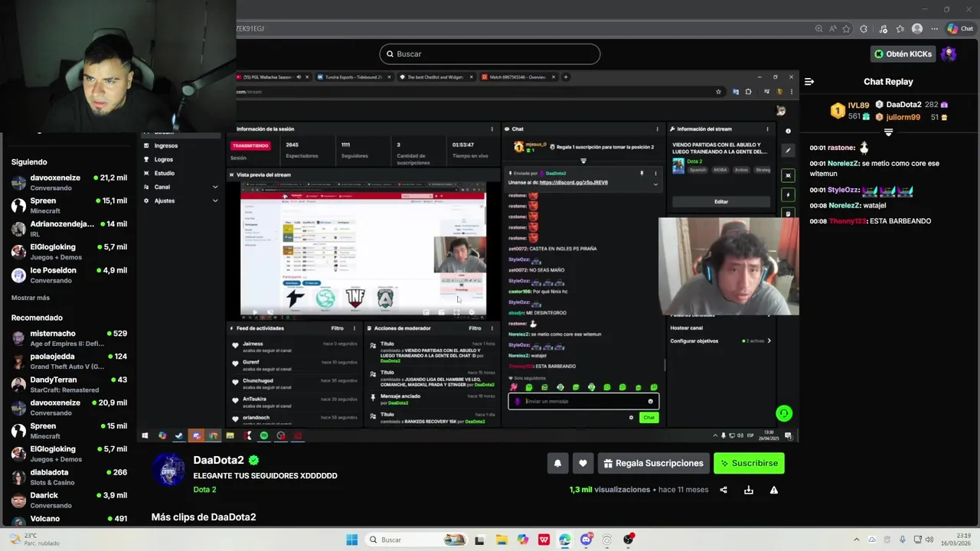
Task: Toggle follow with the heart button
Action: [583, 463]
